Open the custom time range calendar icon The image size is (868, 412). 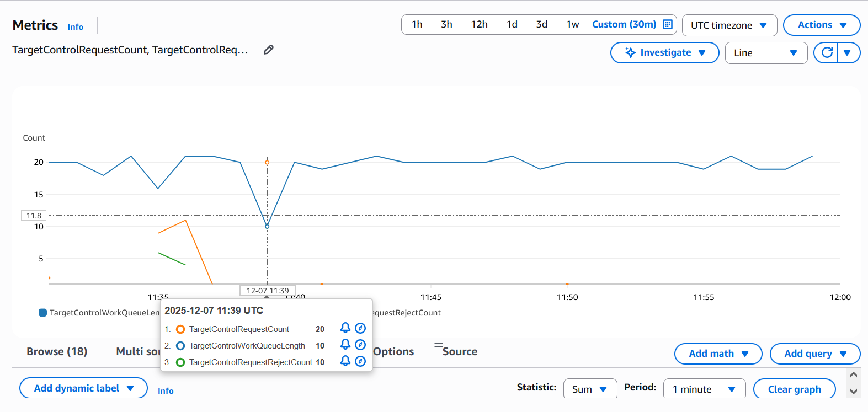668,24
